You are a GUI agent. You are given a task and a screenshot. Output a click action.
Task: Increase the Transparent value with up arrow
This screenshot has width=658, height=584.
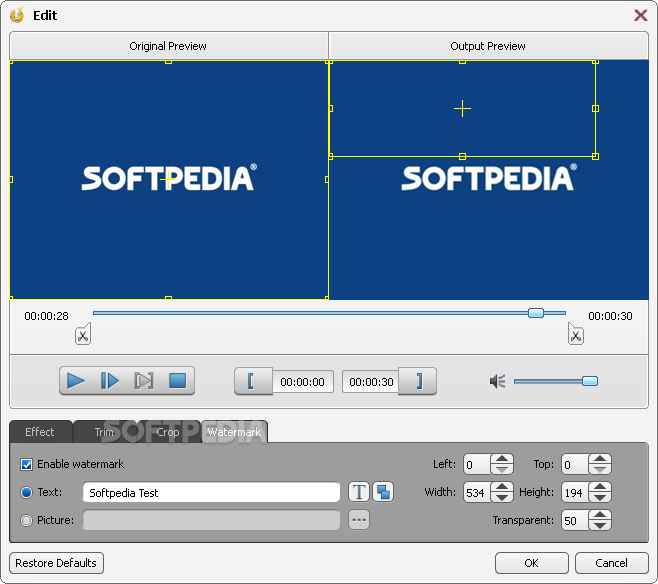[x=600, y=515]
